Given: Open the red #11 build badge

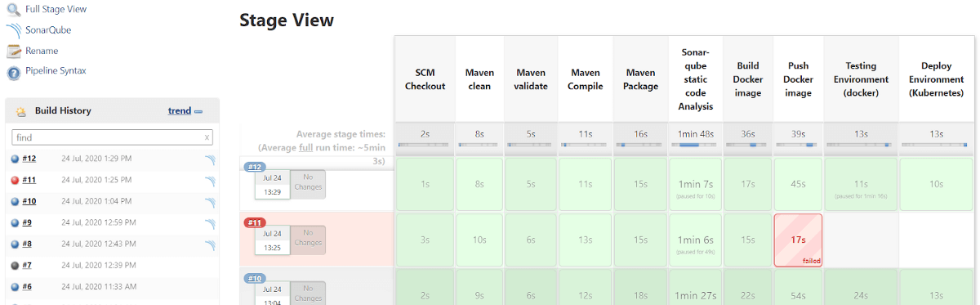Looking at the screenshot, I should (255, 222).
